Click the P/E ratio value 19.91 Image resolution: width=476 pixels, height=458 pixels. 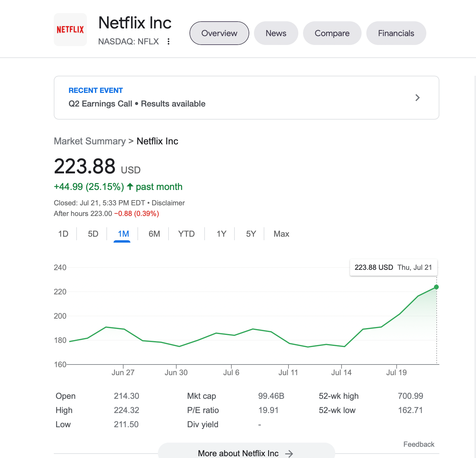pyautogui.click(x=268, y=410)
